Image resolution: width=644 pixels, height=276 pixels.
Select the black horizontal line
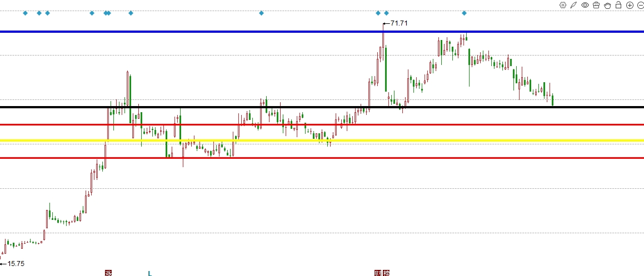(322, 107)
